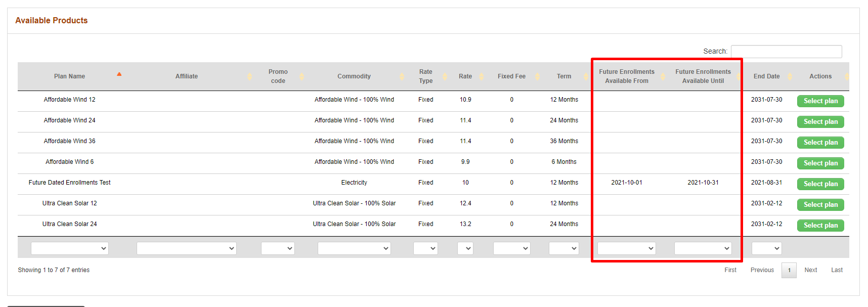868x307 pixels.
Task: Go to Next page
Action: point(811,270)
